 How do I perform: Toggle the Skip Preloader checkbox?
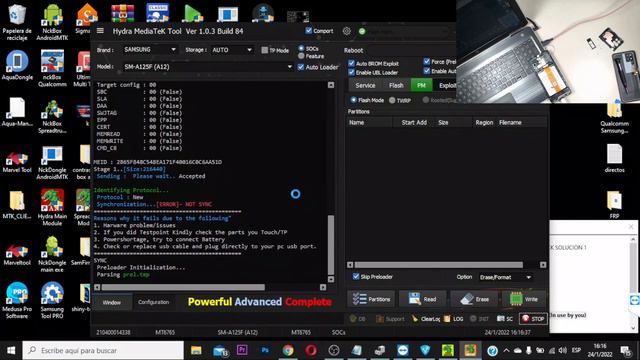pos(356,276)
